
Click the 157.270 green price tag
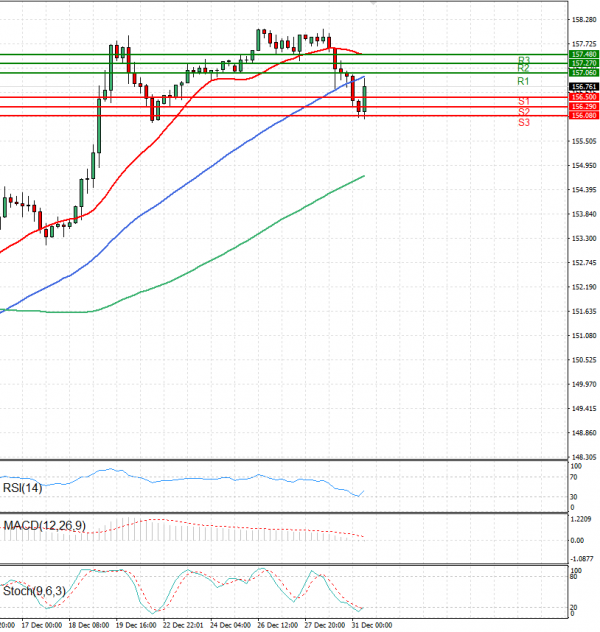pos(583,63)
